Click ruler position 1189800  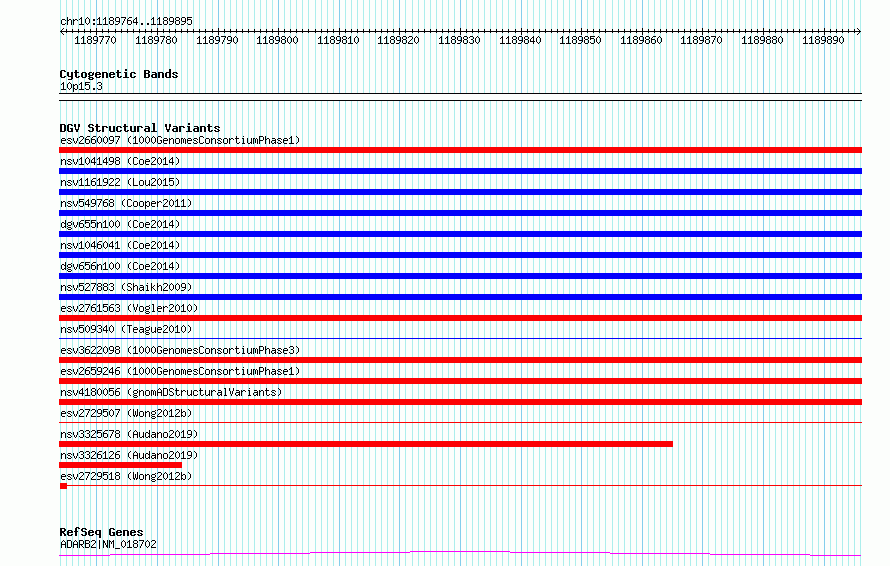277,40
